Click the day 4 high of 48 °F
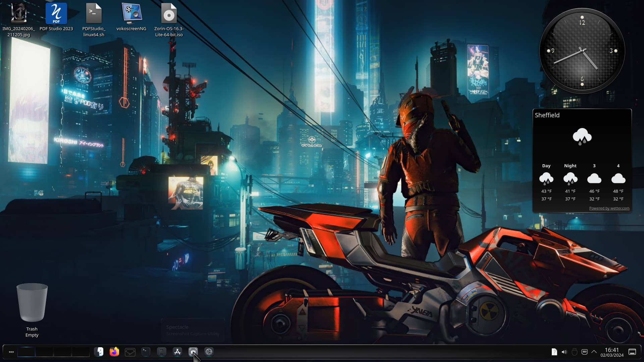 click(618, 191)
